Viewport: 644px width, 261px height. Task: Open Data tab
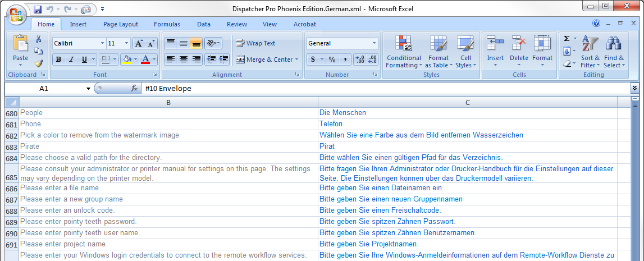pyautogui.click(x=204, y=24)
